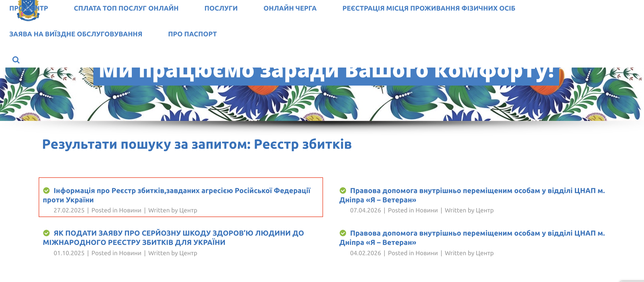The height and width of the screenshot is (282, 644).
Task: Click the green check icon beside the 04.02.2026 article
Action: point(343,233)
